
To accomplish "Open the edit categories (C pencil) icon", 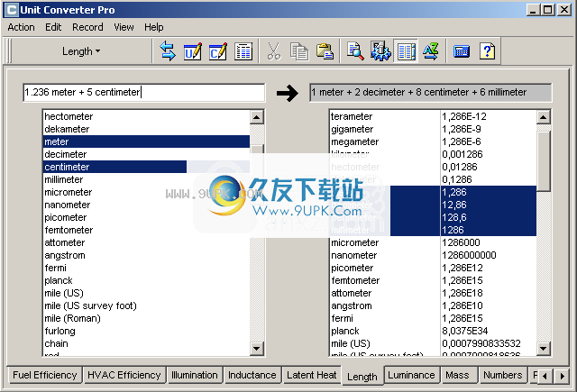I will tap(218, 51).
